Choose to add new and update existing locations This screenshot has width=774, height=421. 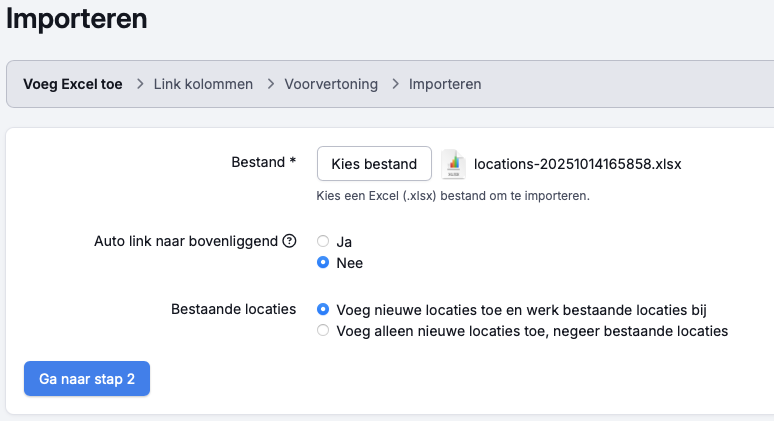point(323,309)
